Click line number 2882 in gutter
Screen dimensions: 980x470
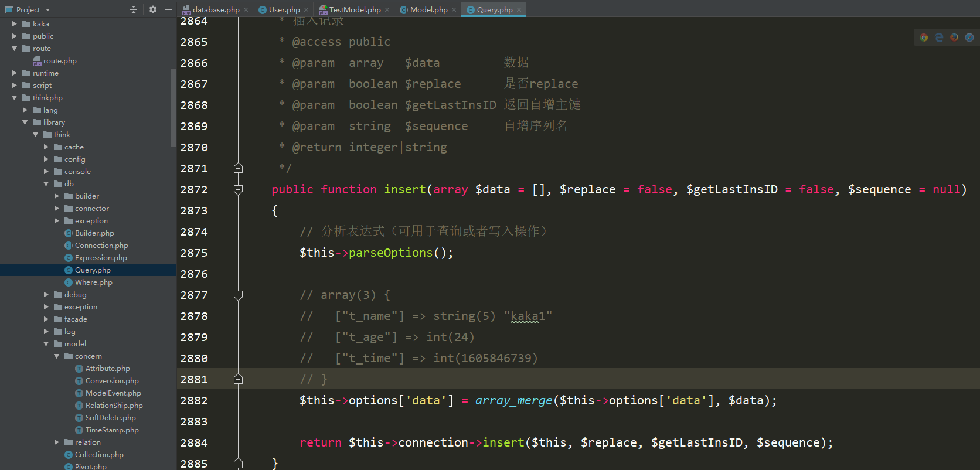click(194, 400)
